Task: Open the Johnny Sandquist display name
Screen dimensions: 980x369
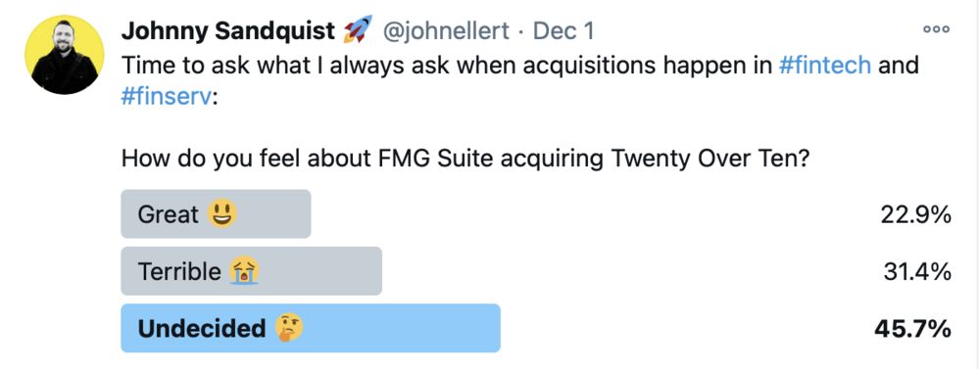Action: click(228, 30)
